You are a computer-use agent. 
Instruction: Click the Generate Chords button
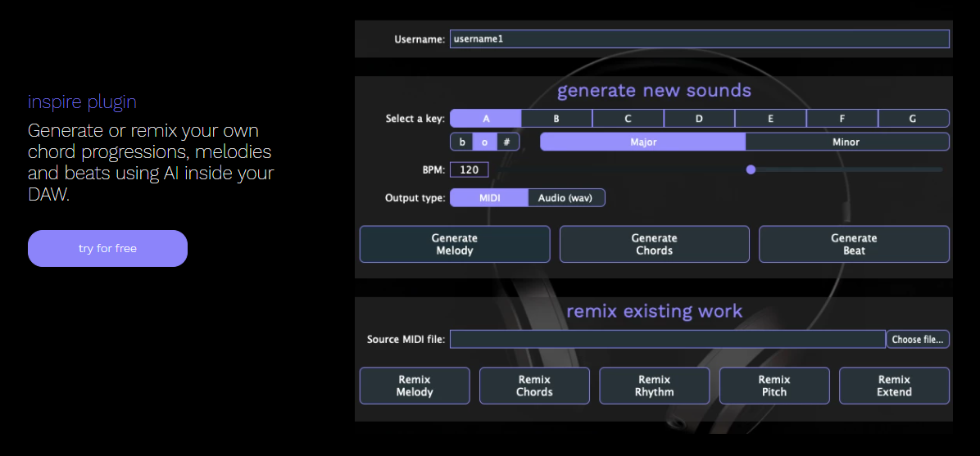click(654, 244)
